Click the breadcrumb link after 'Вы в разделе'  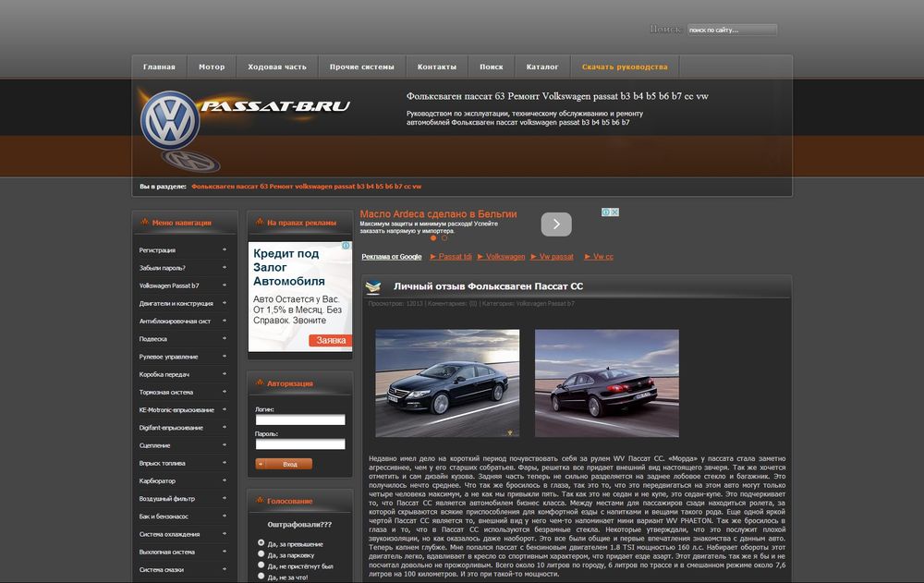307,187
